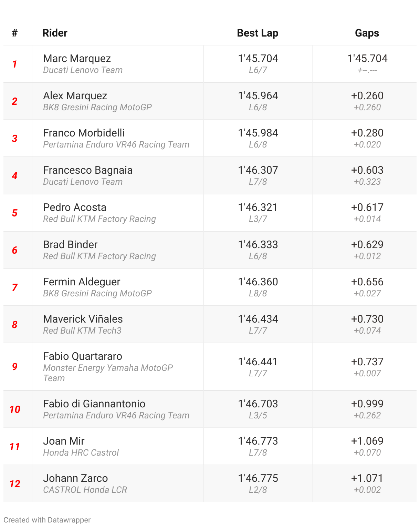Image resolution: width=420 pixels, height=528 pixels.
Task: Open the Created with Datawrapper link
Action: pos(47,520)
